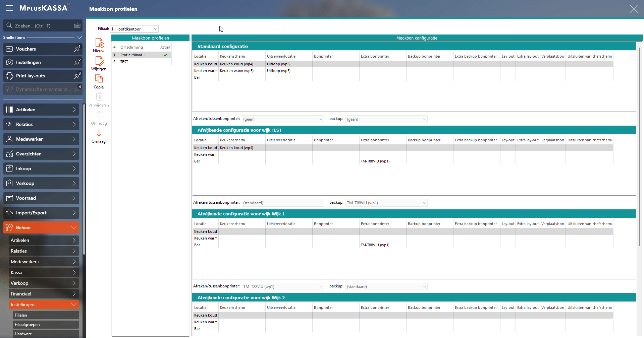Image resolution: width=644 pixels, height=338 pixels.
Task: Click the MplusKASSA logo
Action: click(x=44, y=8)
